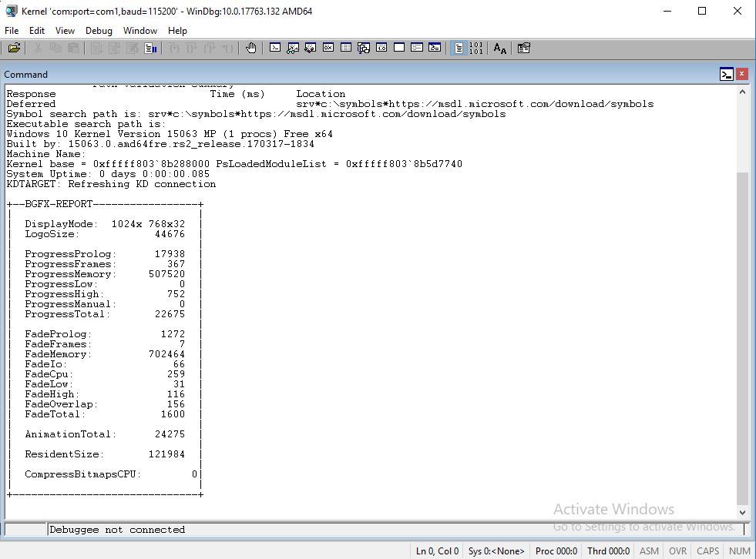Click the Command window vertical scrollbar

tap(742, 308)
